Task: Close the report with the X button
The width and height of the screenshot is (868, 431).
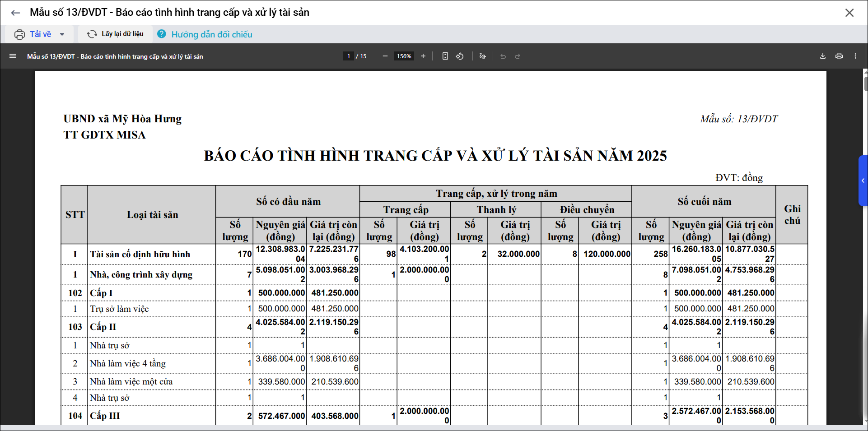Action: point(849,13)
